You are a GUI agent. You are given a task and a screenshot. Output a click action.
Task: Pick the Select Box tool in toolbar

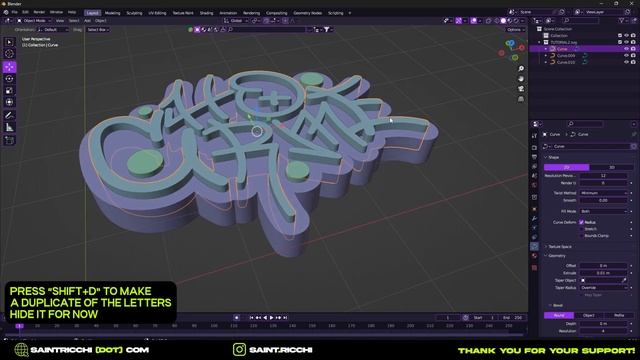(x=9, y=42)
